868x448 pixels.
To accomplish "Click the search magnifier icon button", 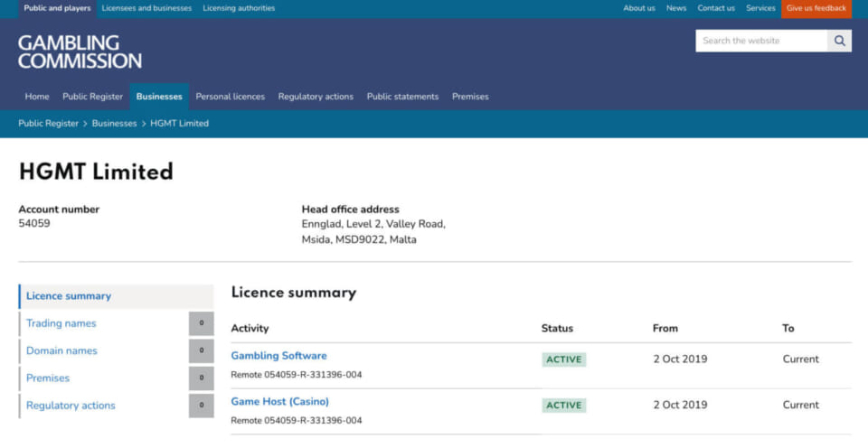I will (x=839, y=41).
